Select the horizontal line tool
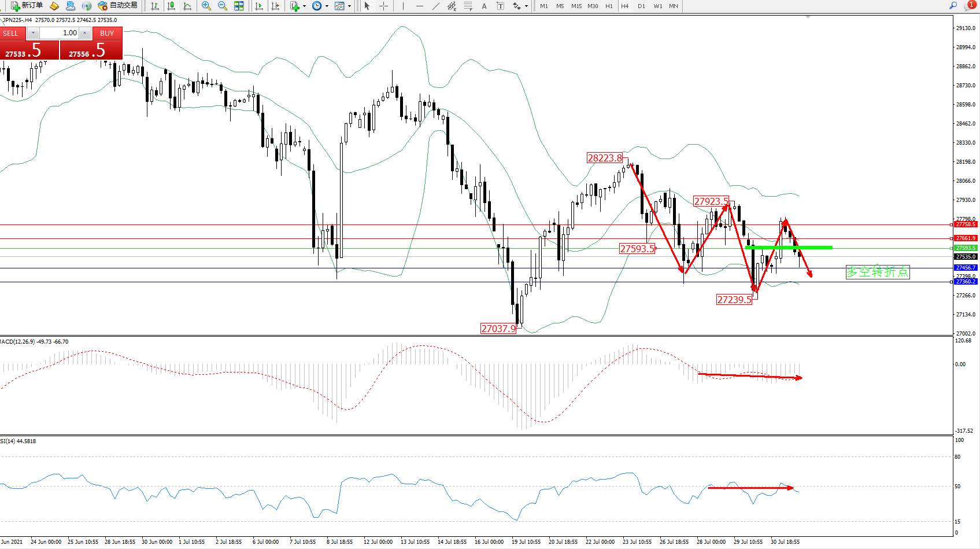The image size is (980, 549). pyautogui.click(x=419, y=6)
